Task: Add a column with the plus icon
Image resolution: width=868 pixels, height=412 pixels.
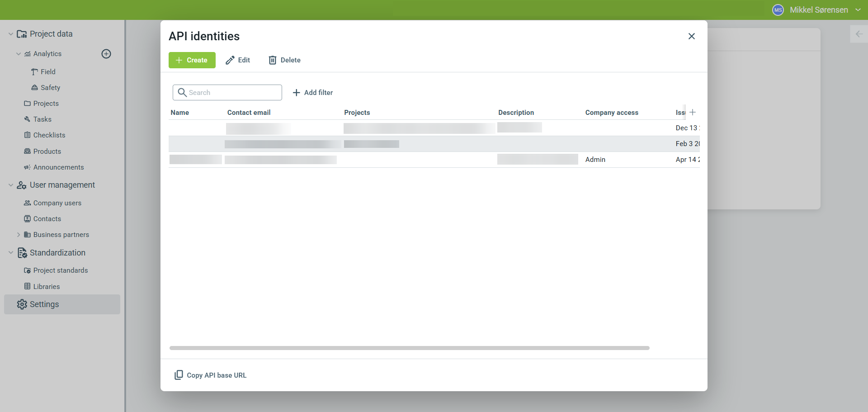Action: pos(693,112)
